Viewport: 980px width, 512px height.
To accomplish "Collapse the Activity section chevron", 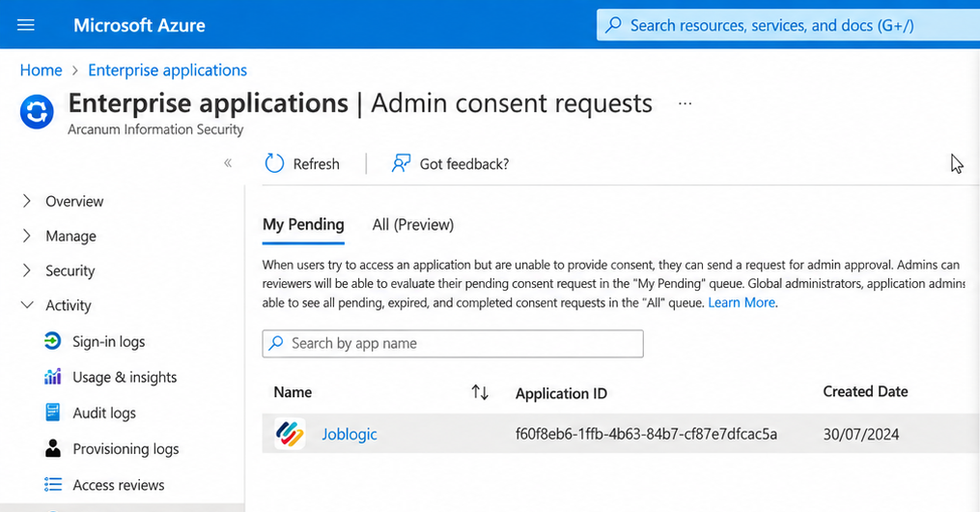I will click(27, 305).
